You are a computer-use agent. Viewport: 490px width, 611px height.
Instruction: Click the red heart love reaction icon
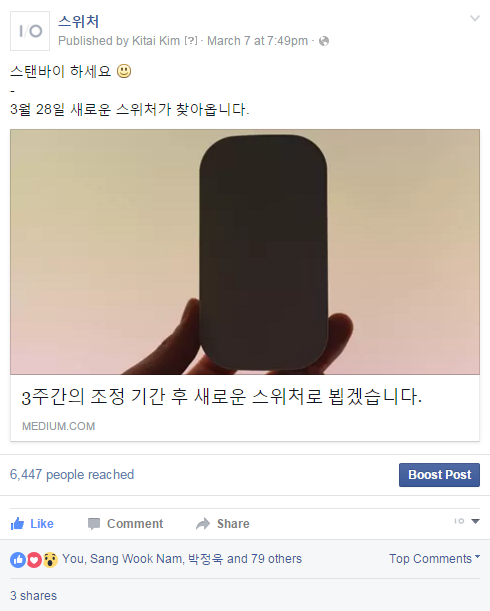[x=34, y=560]
